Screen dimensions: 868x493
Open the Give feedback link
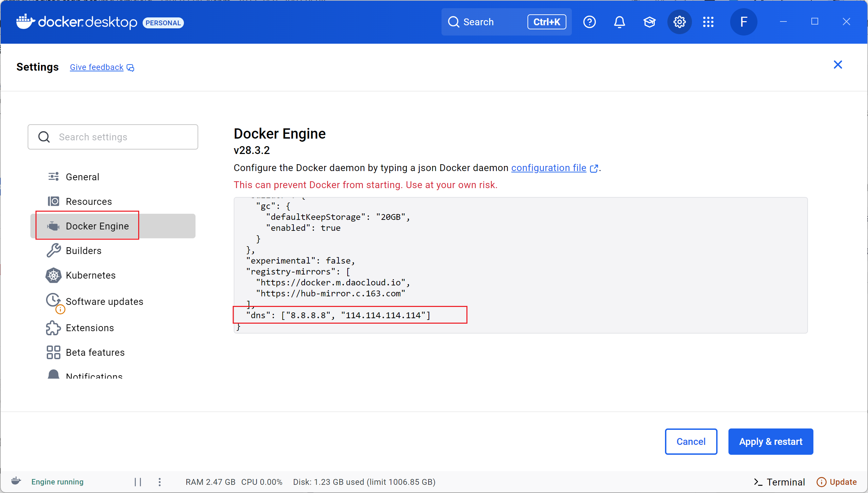pos(102,67)
